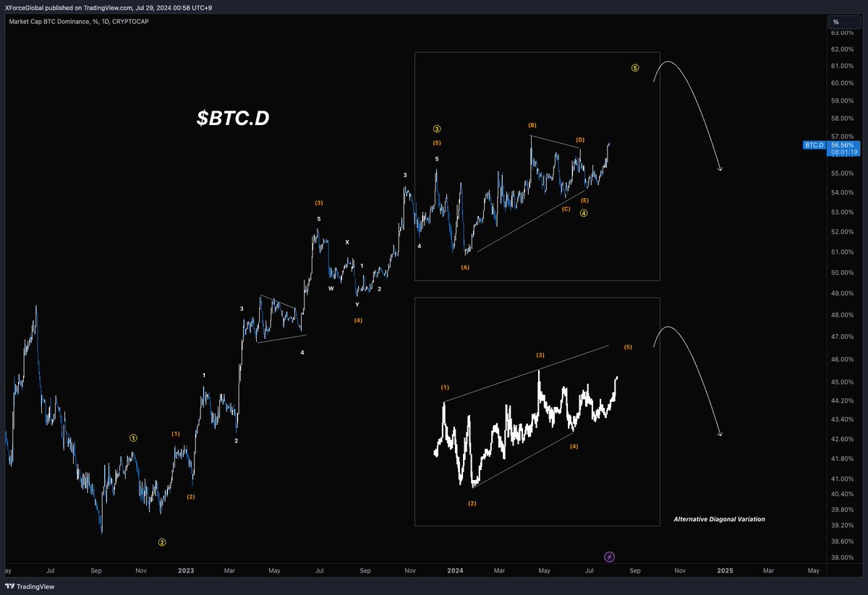The image size is (868, 595).
Task: Click the Jul label on the time axis
Action: click(x=590, y=570)
